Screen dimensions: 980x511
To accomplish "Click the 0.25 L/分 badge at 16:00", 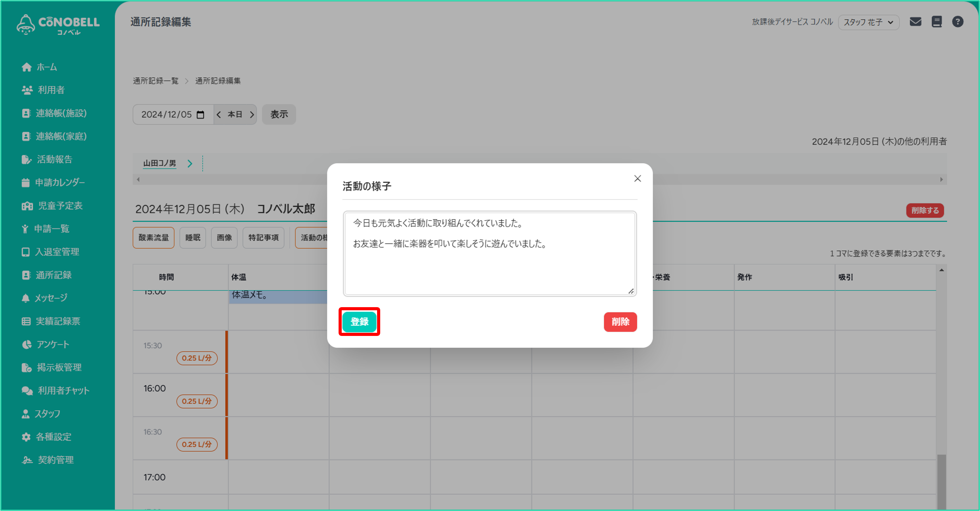I will pyautogui.click(x=197, y=401).
